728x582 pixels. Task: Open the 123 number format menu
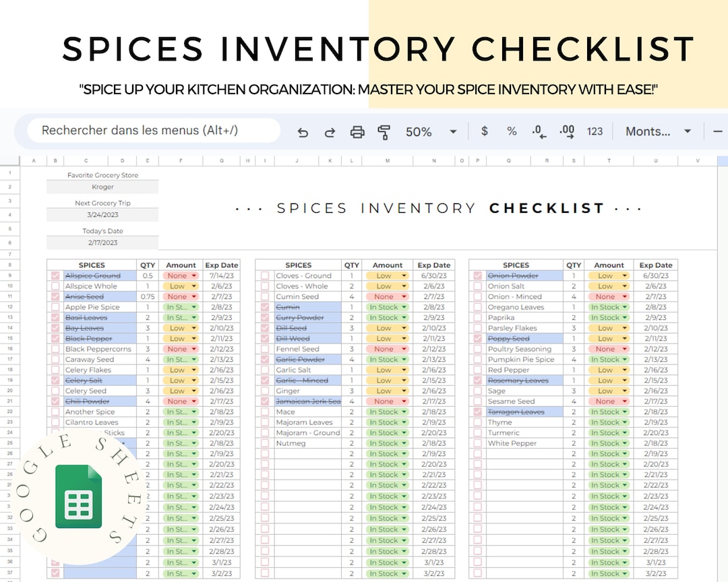[x=595, y=132]
